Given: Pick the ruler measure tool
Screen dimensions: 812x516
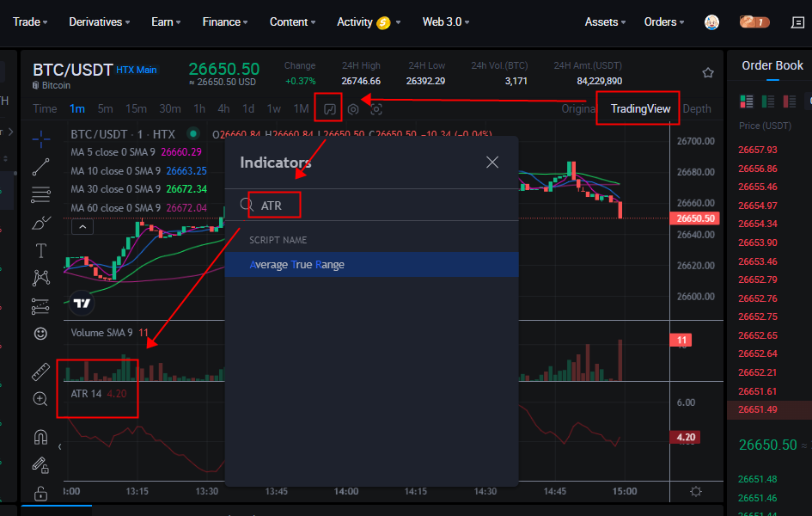Looking at the screenshot, I should (x=40, y=372).
